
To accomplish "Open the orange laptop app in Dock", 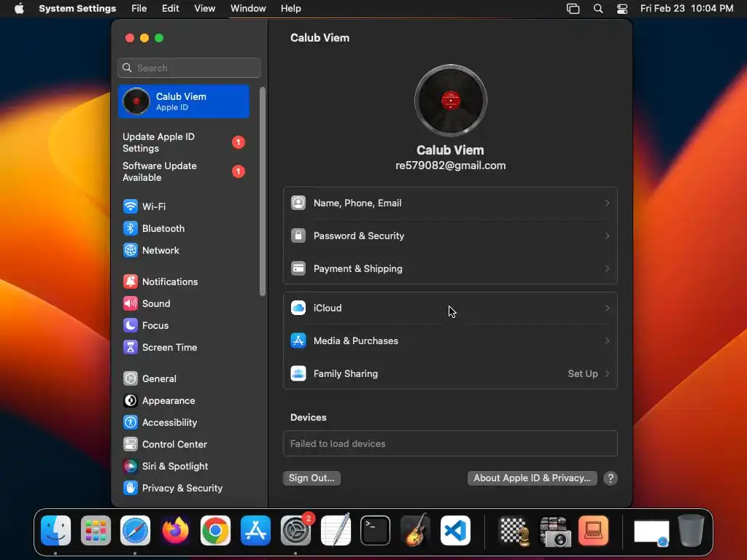I will click(594, 531).
